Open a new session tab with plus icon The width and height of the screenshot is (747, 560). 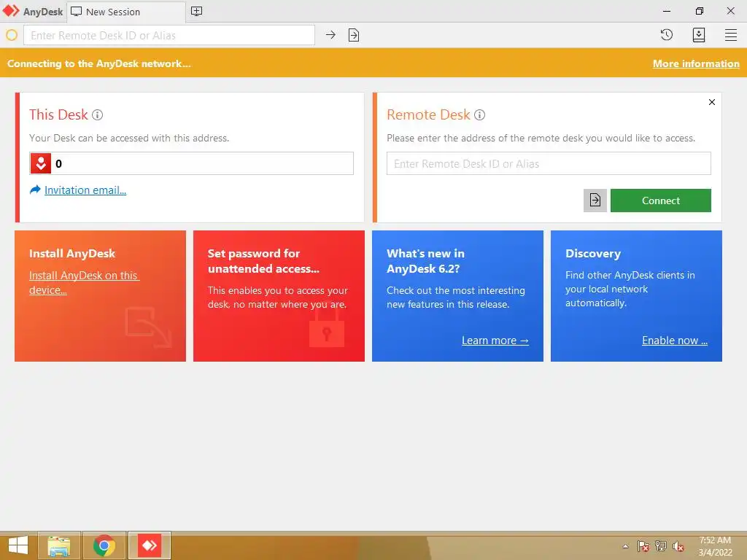tap(196, 12)
